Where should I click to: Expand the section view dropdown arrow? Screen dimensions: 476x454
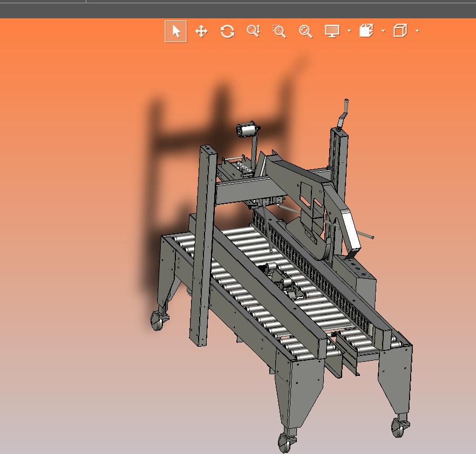click(x=383, y=31)
